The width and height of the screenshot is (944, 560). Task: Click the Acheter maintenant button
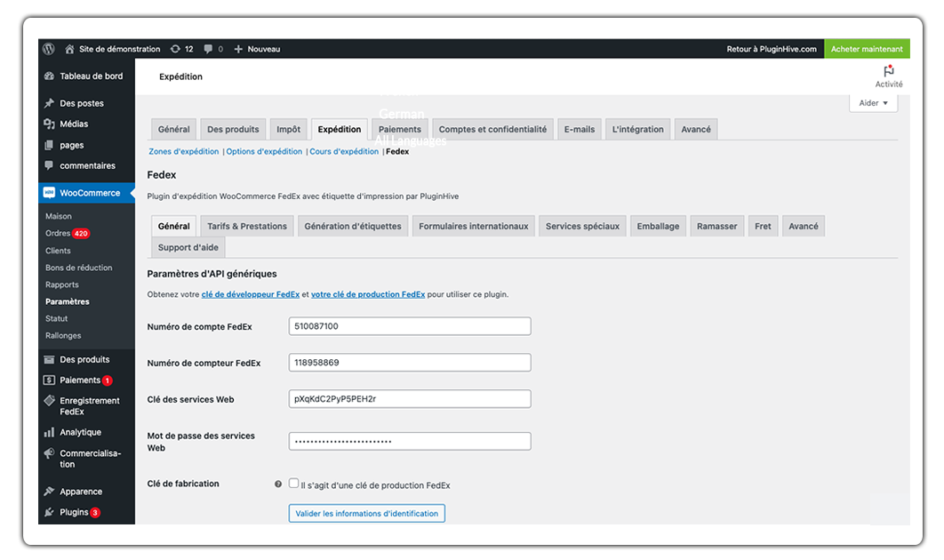pyautogui.click(x=867, y=49)
